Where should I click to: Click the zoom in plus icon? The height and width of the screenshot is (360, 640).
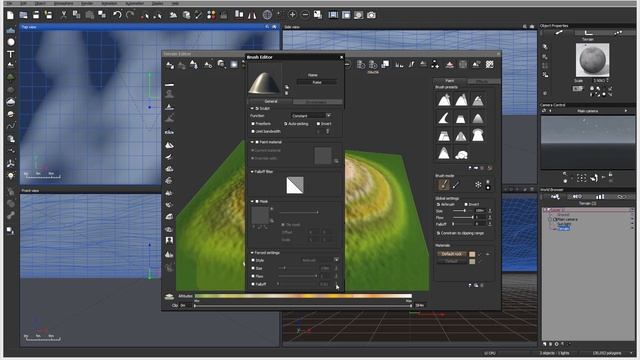pyautogui.click(x=292, y=15)
